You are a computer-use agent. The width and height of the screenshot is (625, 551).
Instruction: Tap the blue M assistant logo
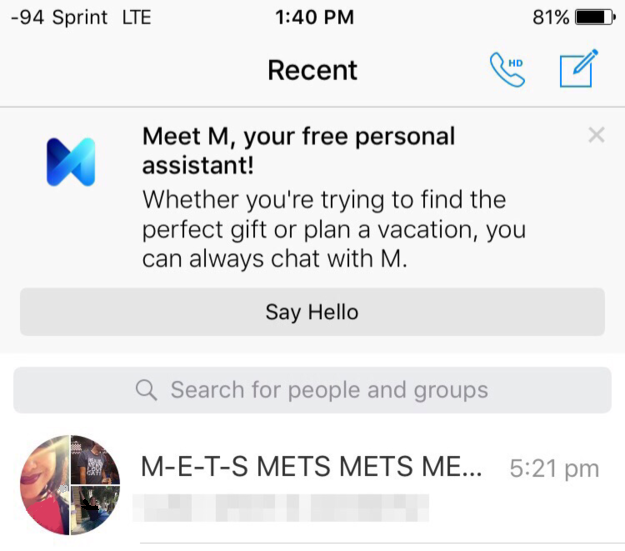70,162
